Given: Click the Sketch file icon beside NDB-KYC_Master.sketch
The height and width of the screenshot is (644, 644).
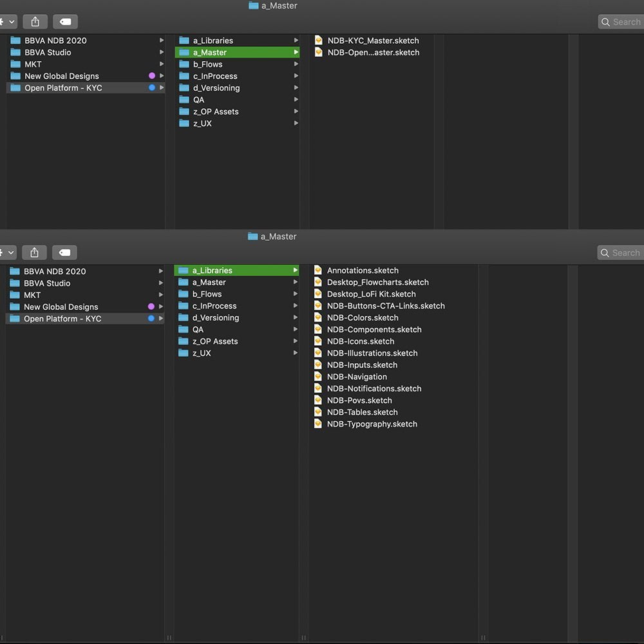Looking at the screenshot, I should click(x=319, y=41).
